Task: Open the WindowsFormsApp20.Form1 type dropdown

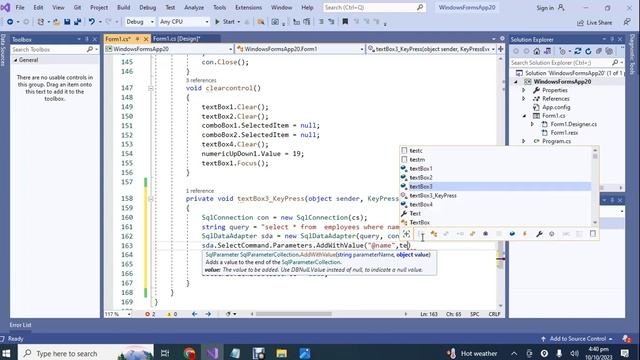Action: [300, 49]
